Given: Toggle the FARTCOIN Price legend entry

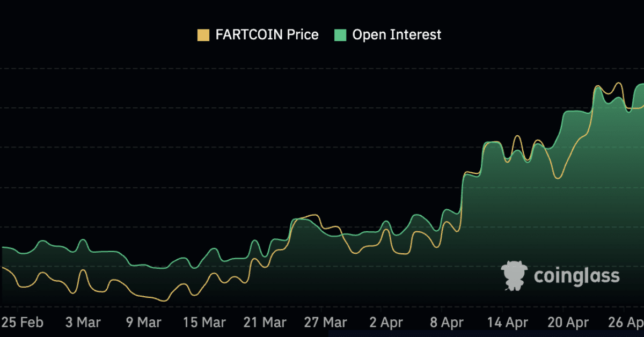Looking at the screenshot, I should (x=258, y=35).
